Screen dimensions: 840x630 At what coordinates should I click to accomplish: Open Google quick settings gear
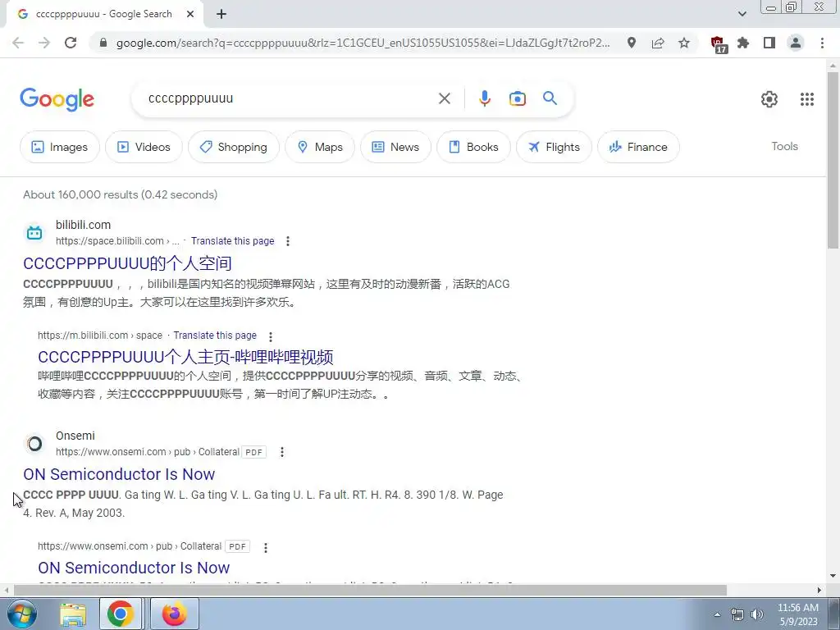pyautogui.click(x=769, y=99)
